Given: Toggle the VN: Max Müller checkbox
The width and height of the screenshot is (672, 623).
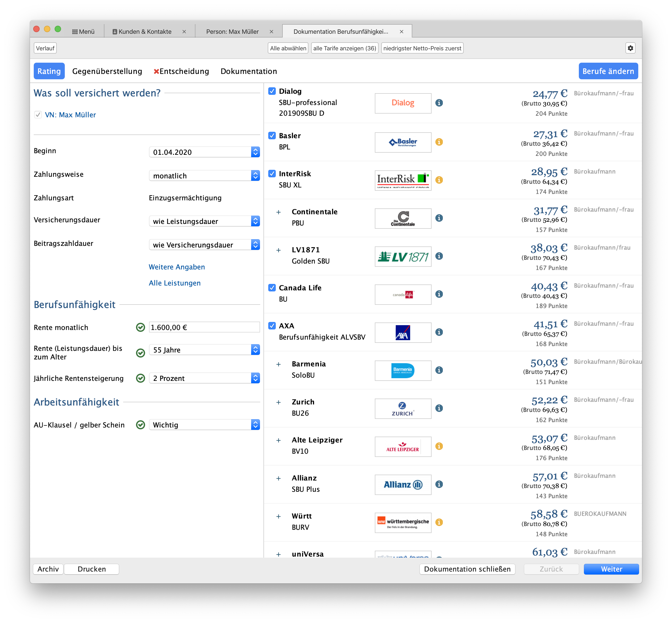Looking at the screenshot, I should (x=38, y=115).
